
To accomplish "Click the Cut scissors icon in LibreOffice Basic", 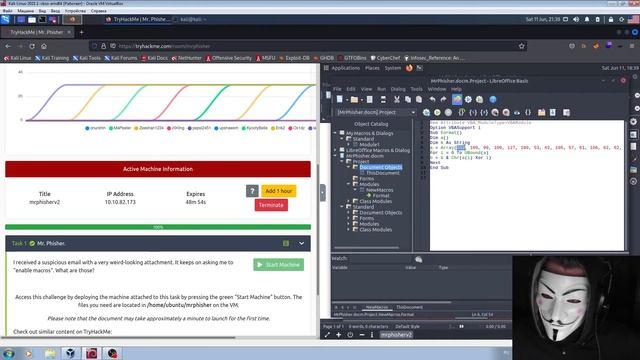I will click(x=396, y=99).
